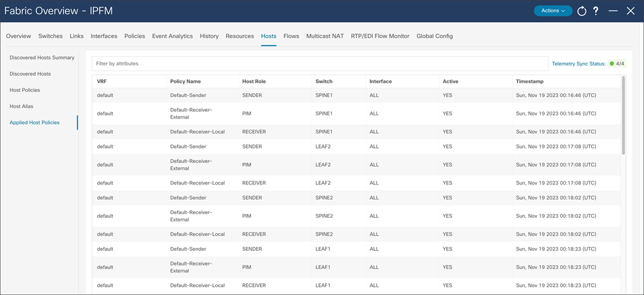Open the History tab

(x=209, y=36)
